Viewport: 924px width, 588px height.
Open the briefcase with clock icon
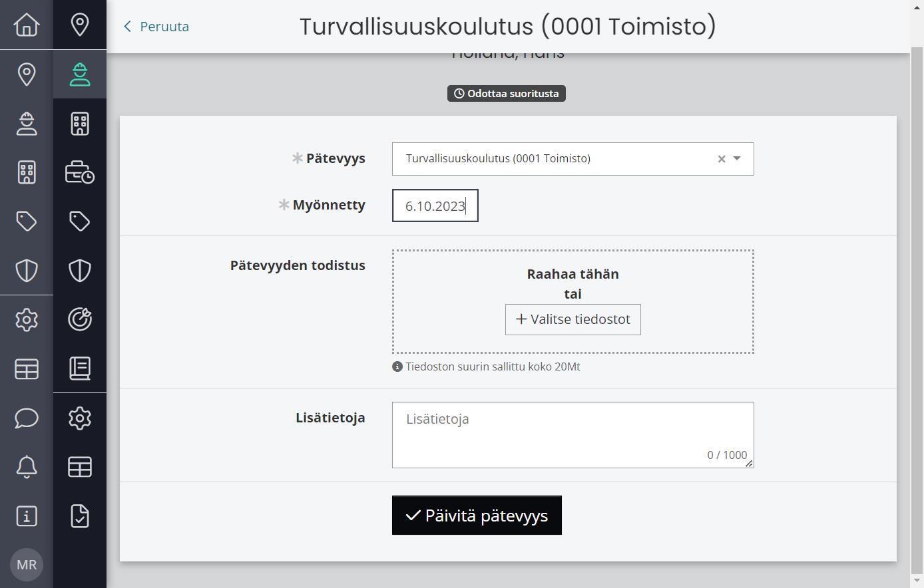pyautogui.click(x=80, y=172)
